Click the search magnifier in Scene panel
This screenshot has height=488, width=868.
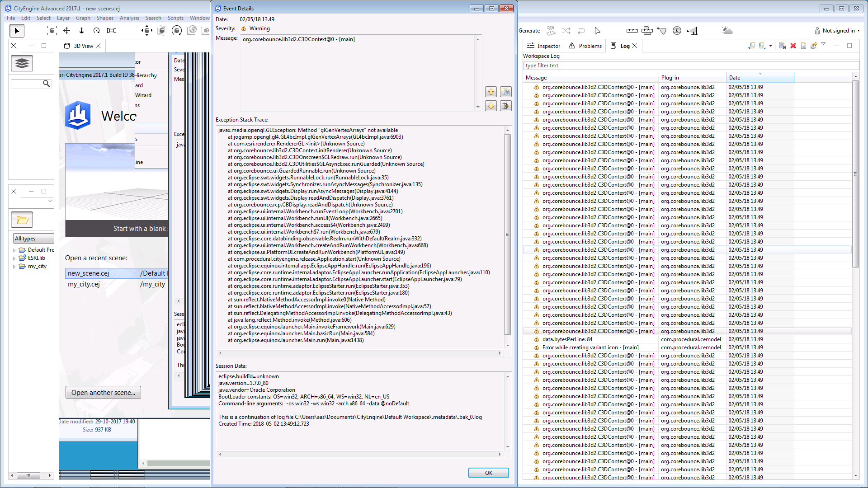(x=46, y=84)
